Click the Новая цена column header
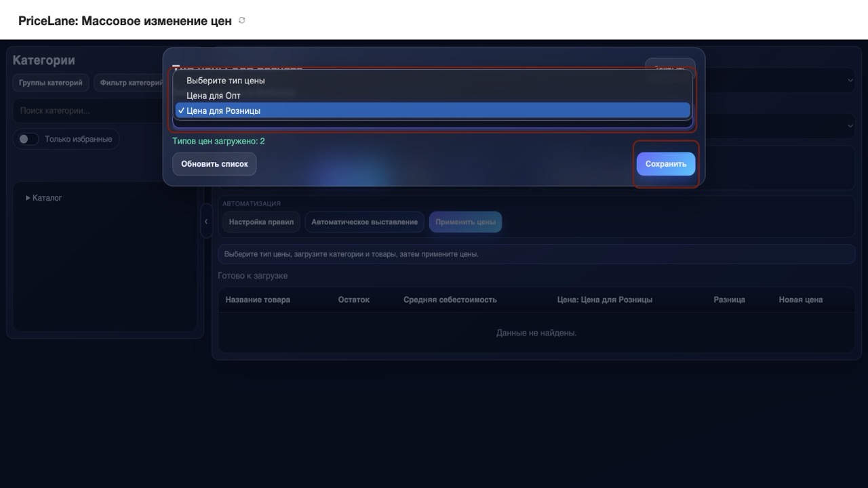This screenshot has height=488, width=868. (800, 300)
